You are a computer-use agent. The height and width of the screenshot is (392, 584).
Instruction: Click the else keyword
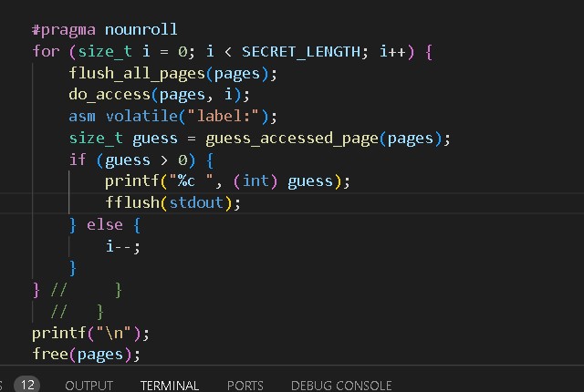coord(104,224)
